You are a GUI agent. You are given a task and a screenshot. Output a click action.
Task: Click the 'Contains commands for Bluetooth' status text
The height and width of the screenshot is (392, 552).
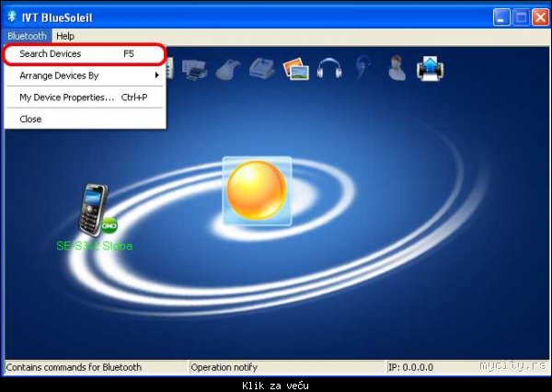(x=74, y=367)
